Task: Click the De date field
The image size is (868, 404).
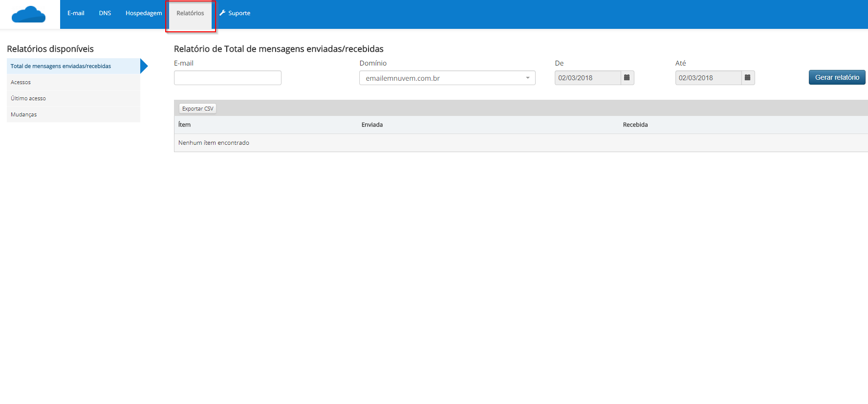Action: (x=587, y=78)
